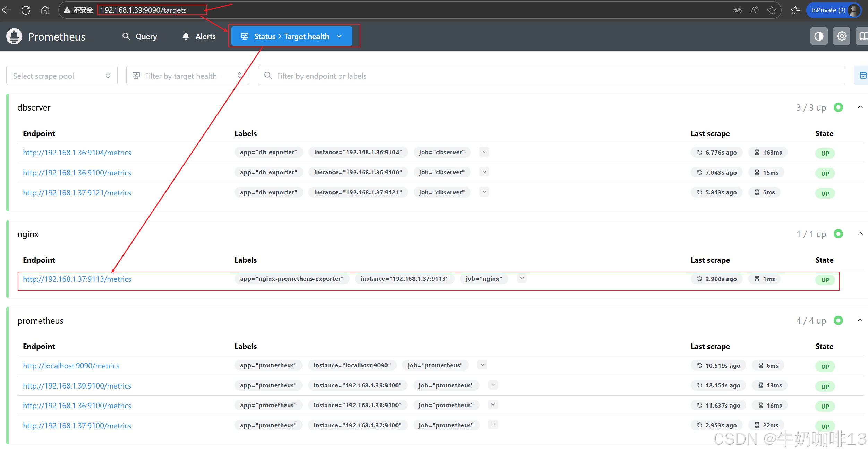
Task: Open the settings gear in Prometheus header
Action: click(x=842, y=36)
